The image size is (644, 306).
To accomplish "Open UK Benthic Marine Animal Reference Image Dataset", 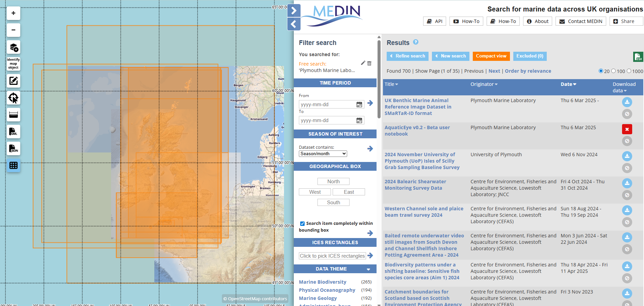I will 418,107.
